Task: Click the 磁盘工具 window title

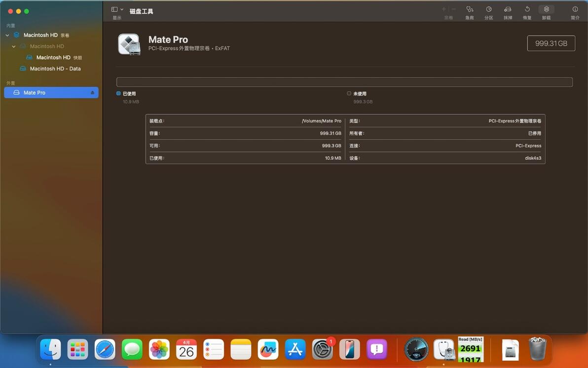Action: (142, 11)
